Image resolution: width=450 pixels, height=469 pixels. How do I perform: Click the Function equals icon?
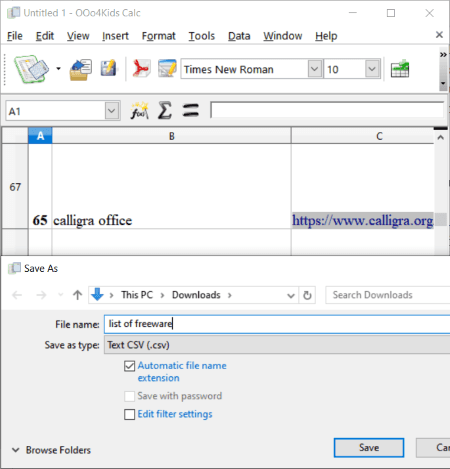click(x=191, y=111)
